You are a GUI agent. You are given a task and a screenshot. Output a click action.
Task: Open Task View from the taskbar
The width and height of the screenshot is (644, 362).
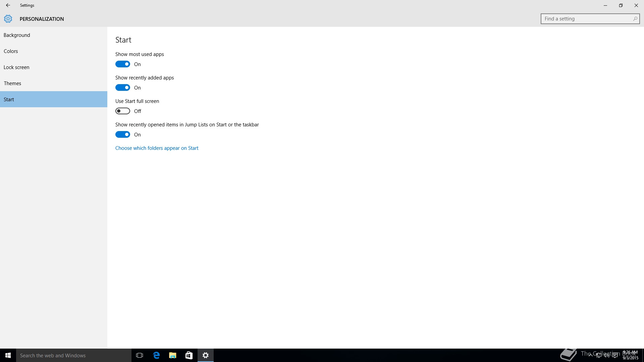click(x=140, y=355)
